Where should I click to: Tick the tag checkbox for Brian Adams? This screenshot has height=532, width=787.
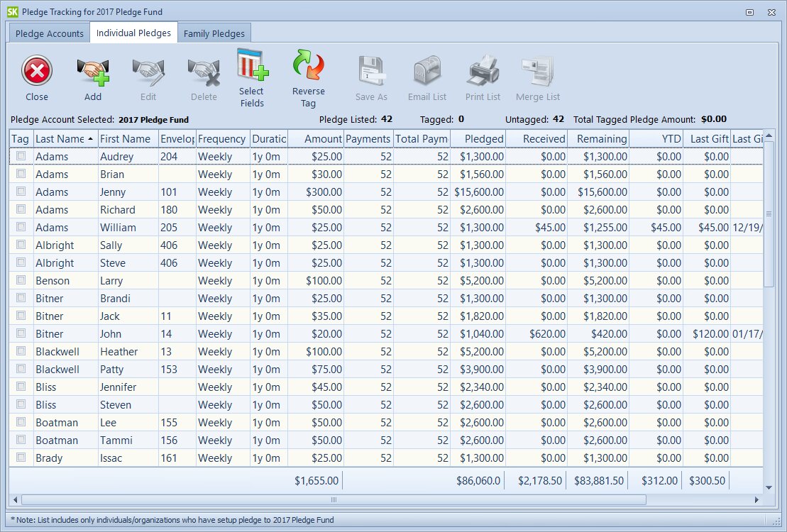click(x=21, y=174)
